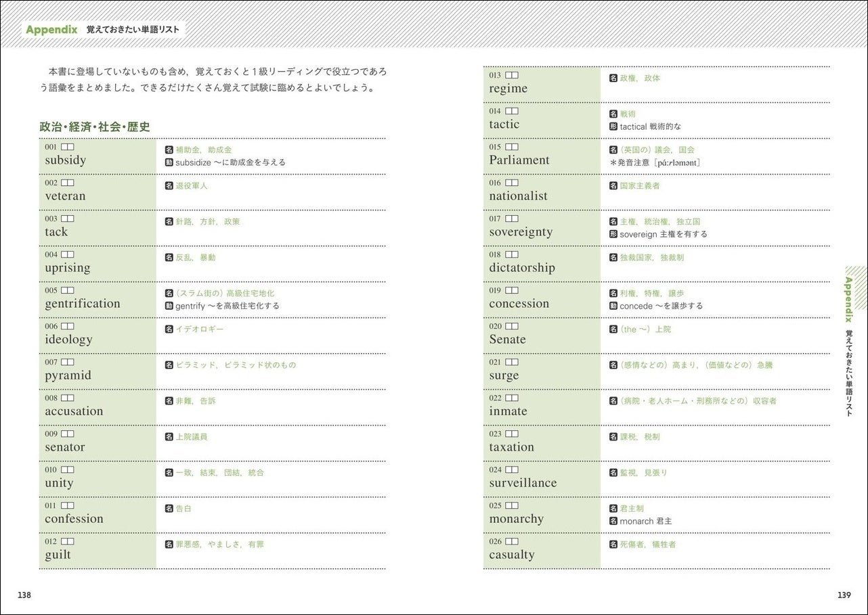Screen dimensions: 868x615
Task: Click the headword regime
Action: (508, 89)
